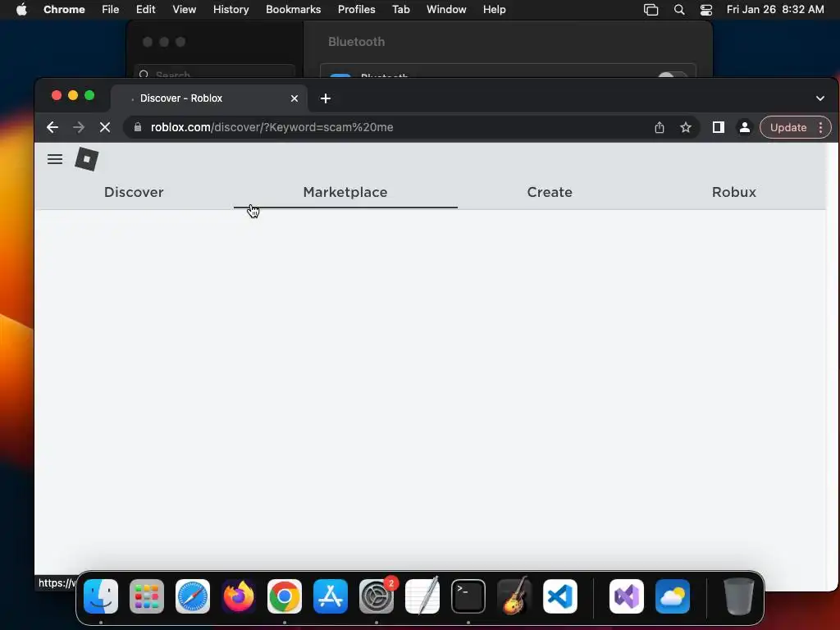Open the Discover page
This screenshot has width=840, height=630.
pyautogui.click(x=134, y=192)
